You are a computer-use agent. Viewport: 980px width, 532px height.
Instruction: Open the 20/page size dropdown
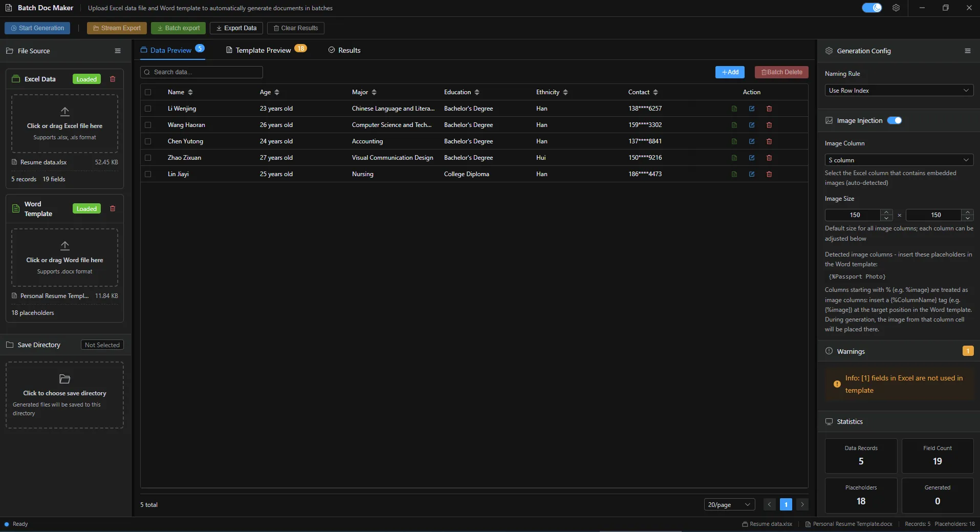coord(729,504)
